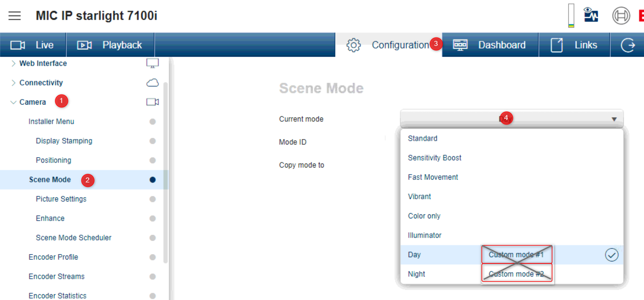This screenshot has height=300, width=644.
Task: Click the Scene Mode page heading
Action: (x=321, y=88)
